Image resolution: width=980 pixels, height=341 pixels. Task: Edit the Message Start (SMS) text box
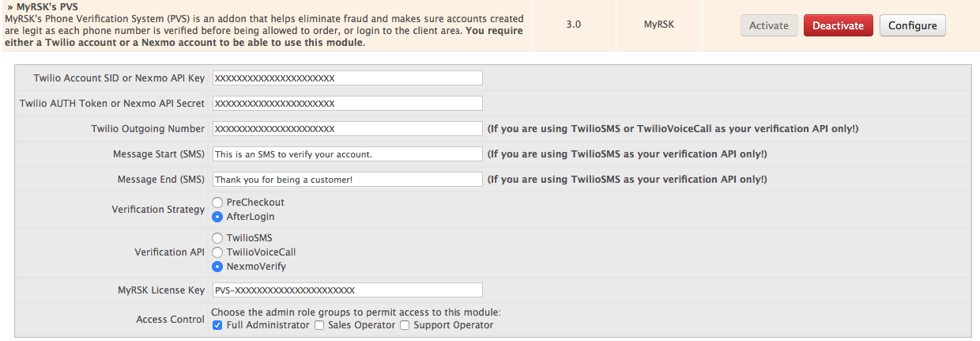point(347,154)
